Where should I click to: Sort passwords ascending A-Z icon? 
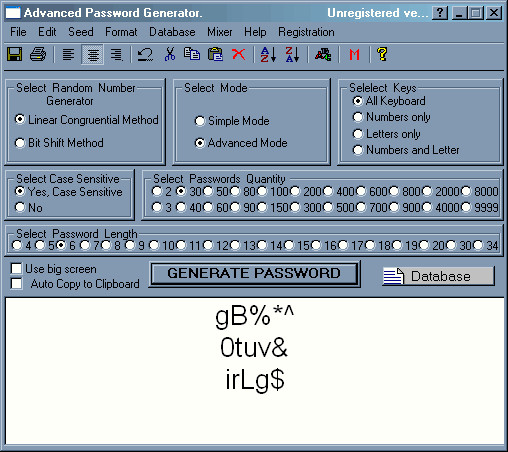point(268,54)
